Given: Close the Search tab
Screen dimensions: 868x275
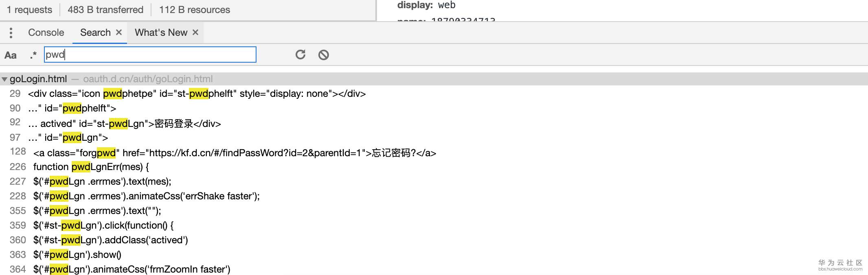Looking at the screenshot, I should [x=119, y=32].
